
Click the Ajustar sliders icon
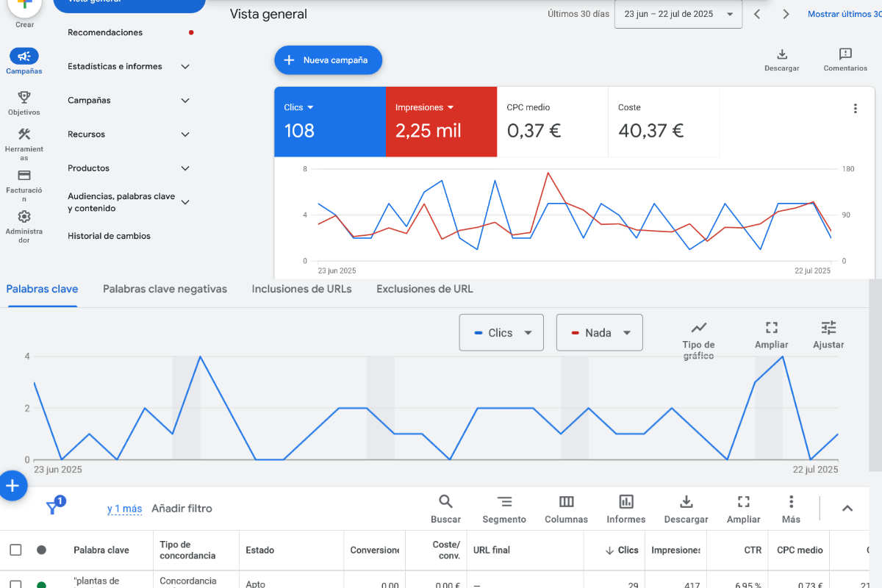pyautogui.click(x=828, y=328)
